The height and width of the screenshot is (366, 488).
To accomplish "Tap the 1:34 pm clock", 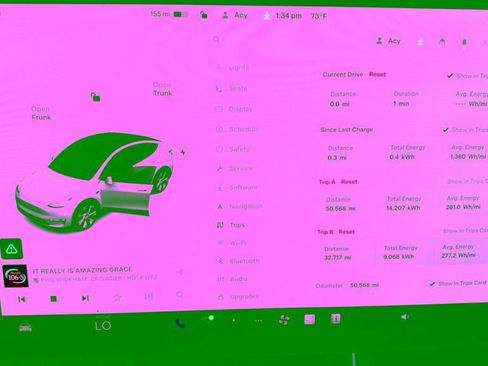I will click(x=288, y=16).
